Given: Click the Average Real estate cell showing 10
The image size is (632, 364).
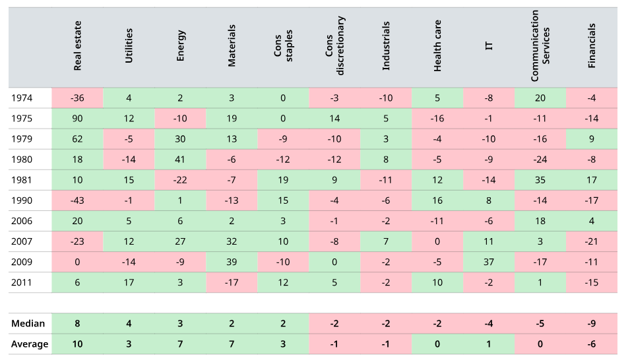Looking at the screenshot, I should coord(77,344).
